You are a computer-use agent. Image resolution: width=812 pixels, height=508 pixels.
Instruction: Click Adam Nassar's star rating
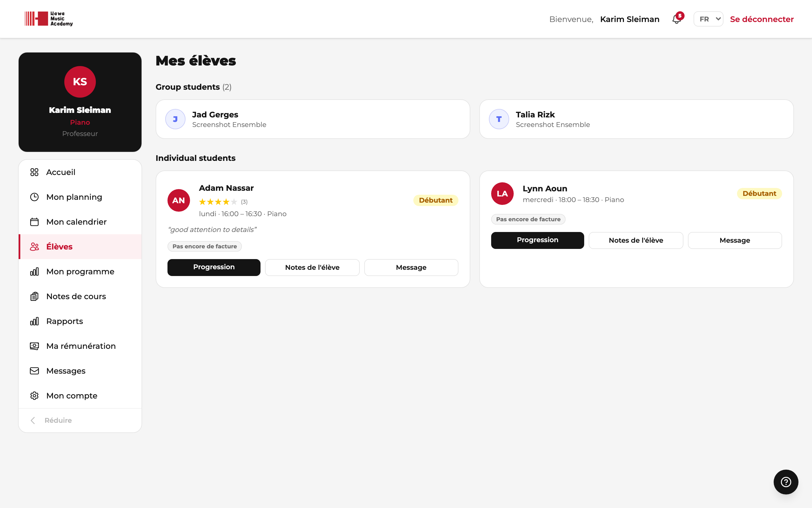(x=218, y=202)
